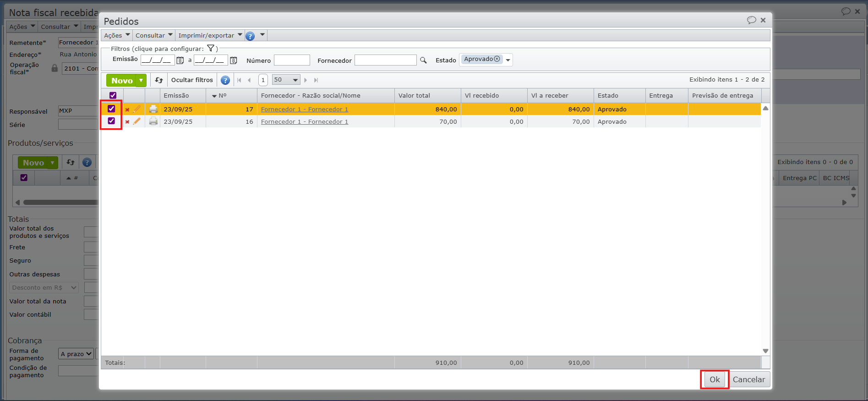
Task: Refresh the Produtos/serviços grid in background window
Action: [x=71, y=162]
